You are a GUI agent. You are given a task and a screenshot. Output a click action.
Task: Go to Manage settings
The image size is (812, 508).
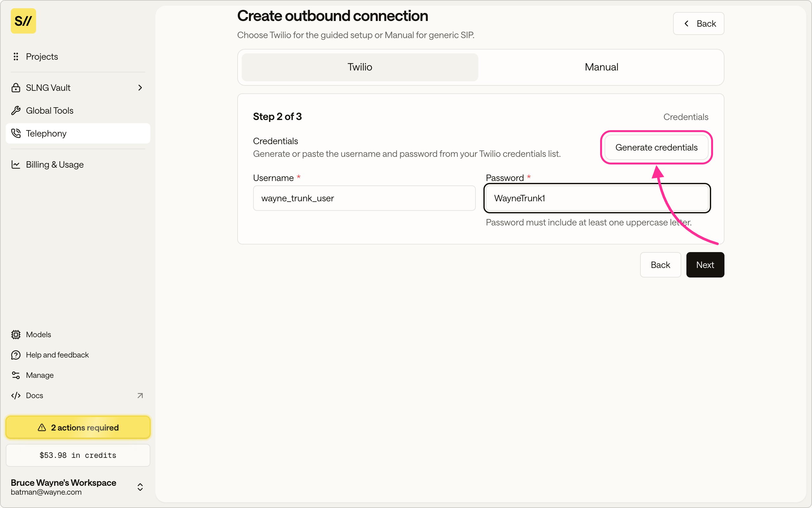pos(78,375)
